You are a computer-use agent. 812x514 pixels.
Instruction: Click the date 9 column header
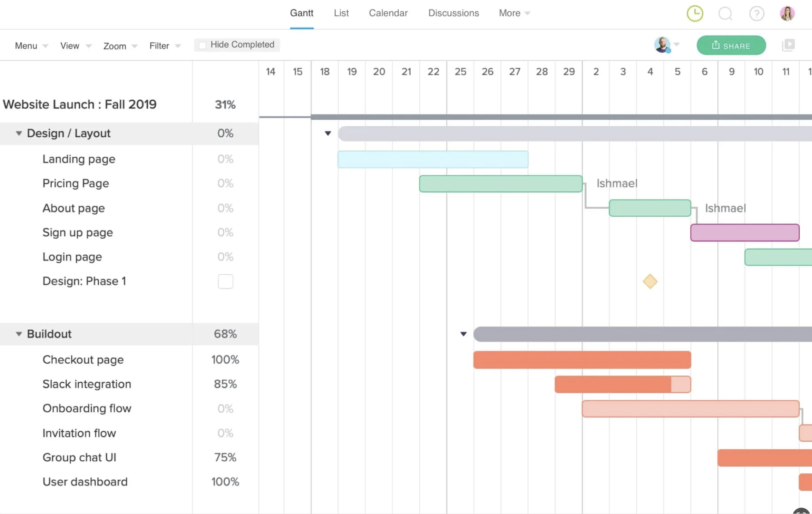pos(732,72)
